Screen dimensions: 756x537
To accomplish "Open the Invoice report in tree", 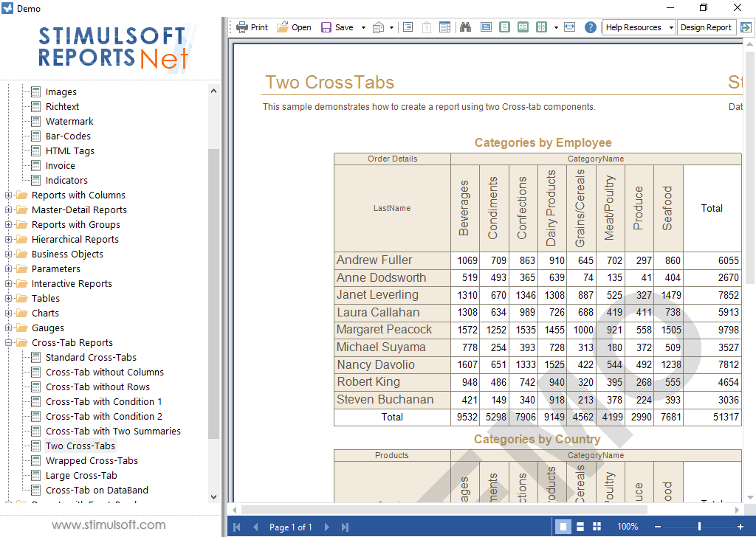I will pyautogui.click(x=60, y=166).
